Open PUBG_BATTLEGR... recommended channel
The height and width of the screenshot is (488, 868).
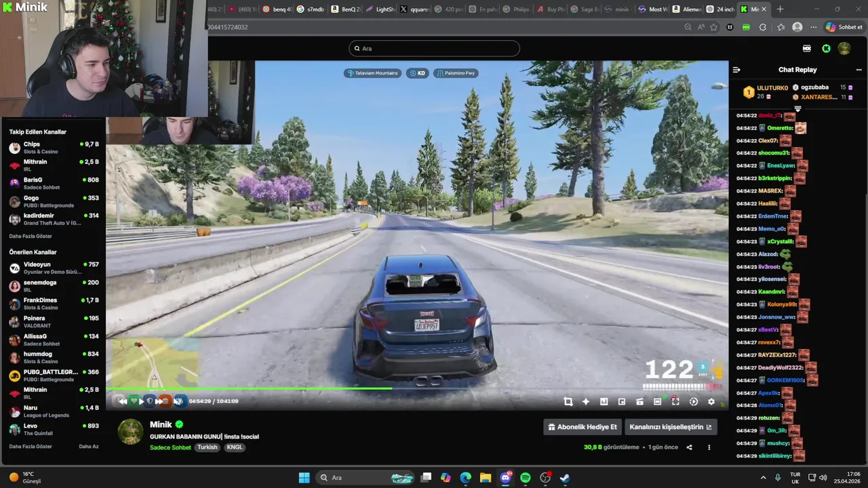pos(54,375)
